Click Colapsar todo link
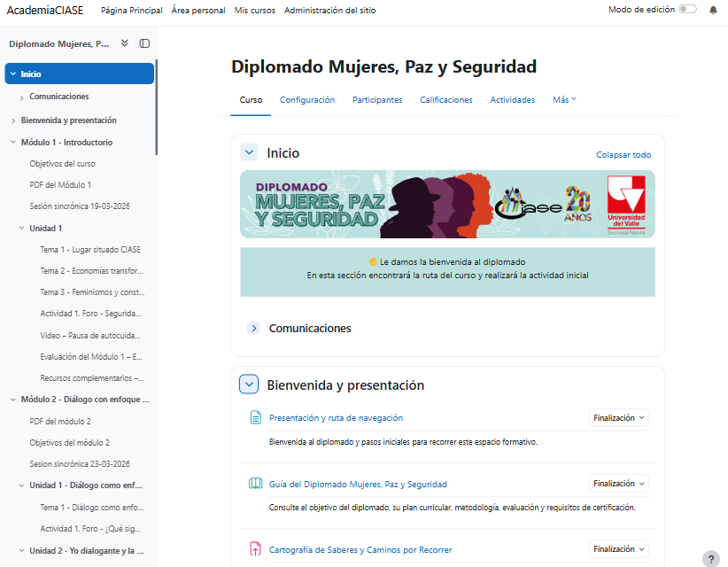Image resolution: width=728 pixels, height=567 pixels. [x=623, y=155]
